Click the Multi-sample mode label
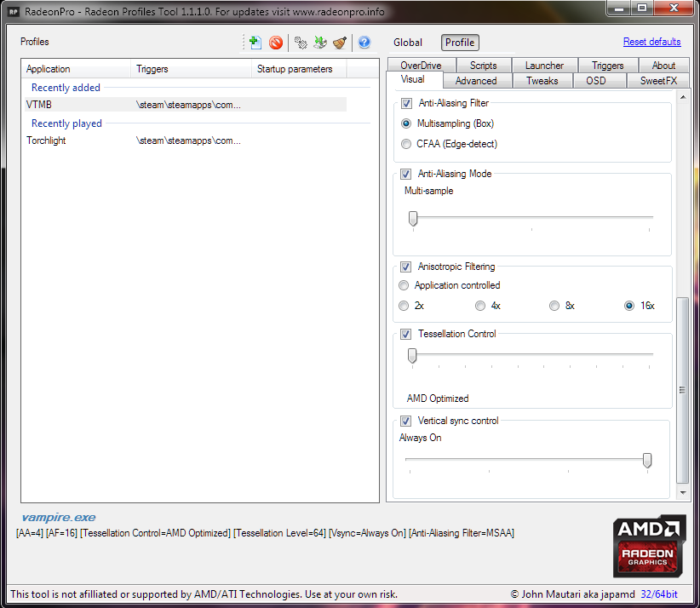Image resolution: width=700 pixels, height=608 pixels. tap(428, 191)
